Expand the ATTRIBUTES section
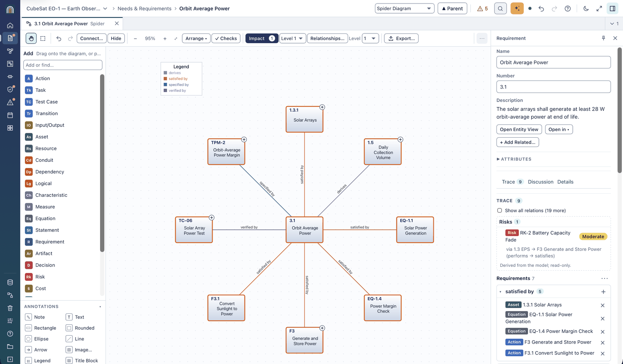623x364 pixels. point(514,159)
